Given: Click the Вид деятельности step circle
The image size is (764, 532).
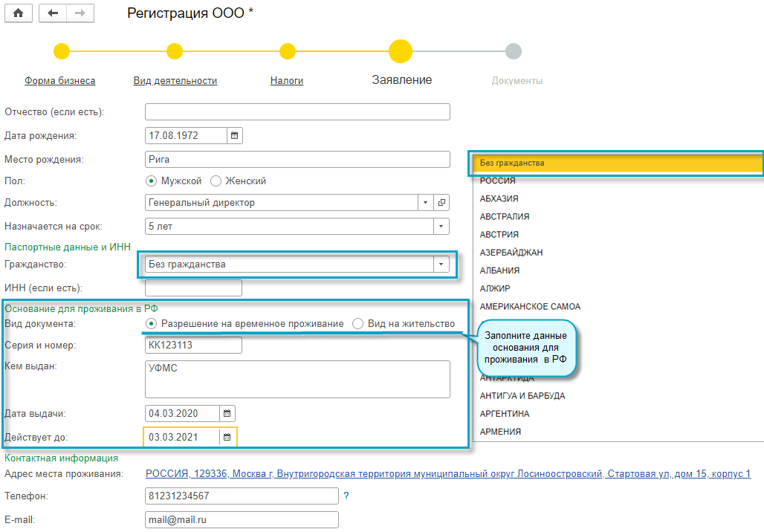Looking at the screenshot, I should tap(175, 51).
